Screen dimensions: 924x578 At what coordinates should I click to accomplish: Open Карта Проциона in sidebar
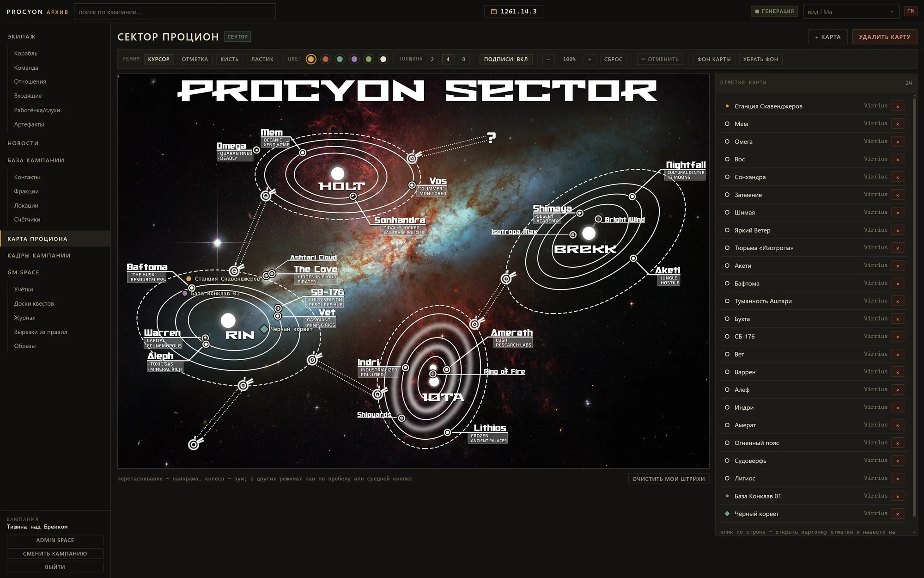(x=55, y=239)
